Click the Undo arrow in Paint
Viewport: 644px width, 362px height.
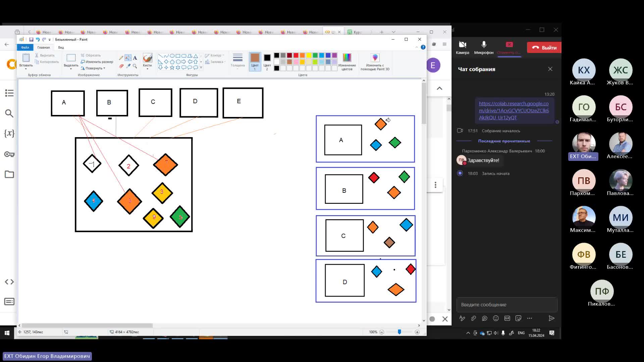point(38,40)
